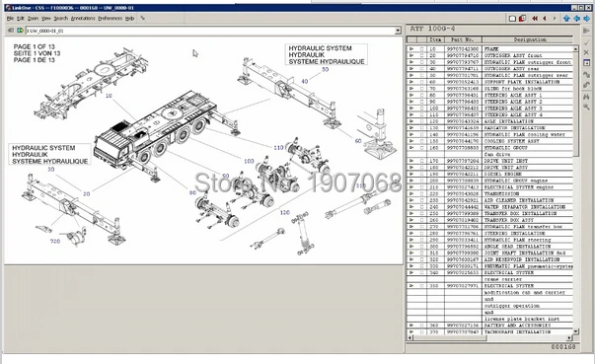Open the Preferences menu

point(111,18)
